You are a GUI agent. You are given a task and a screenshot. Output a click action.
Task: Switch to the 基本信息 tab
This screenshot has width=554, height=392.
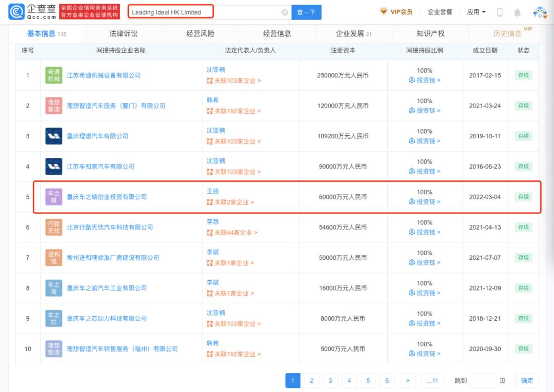tap(47, 33)
